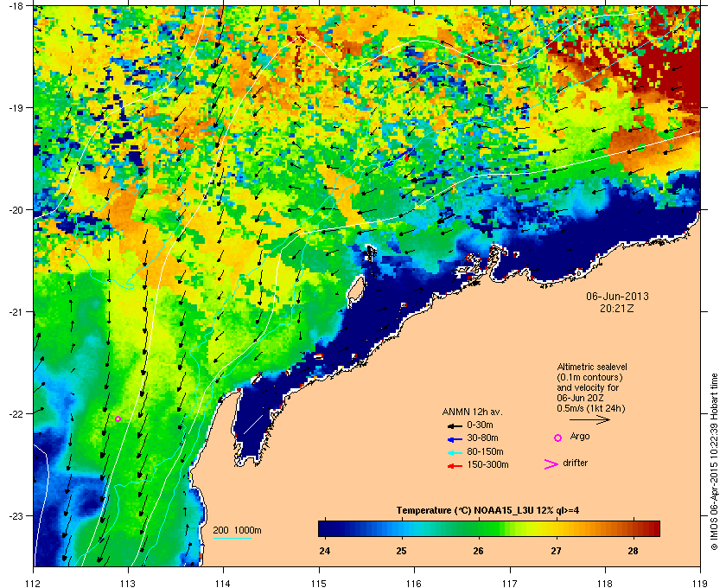Click the latitude axis label -20
The width and height of the screenshot is (726, 588).
(16, 210)
